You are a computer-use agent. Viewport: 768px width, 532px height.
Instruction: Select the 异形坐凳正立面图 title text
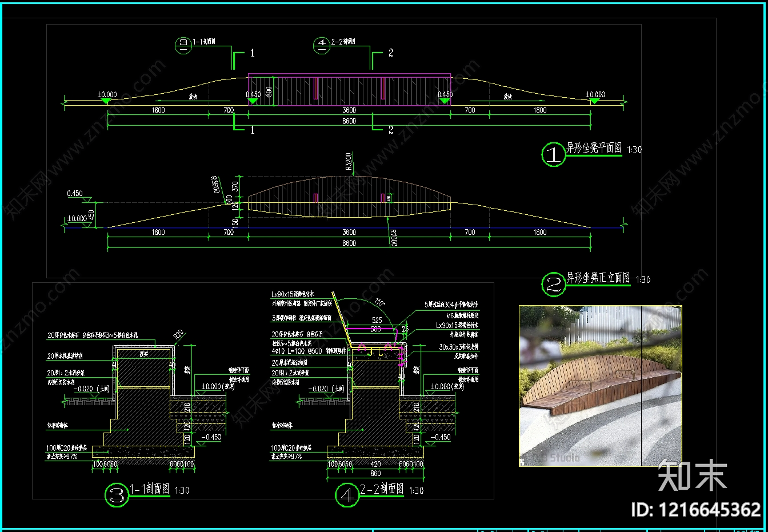(x=598, y=278)
